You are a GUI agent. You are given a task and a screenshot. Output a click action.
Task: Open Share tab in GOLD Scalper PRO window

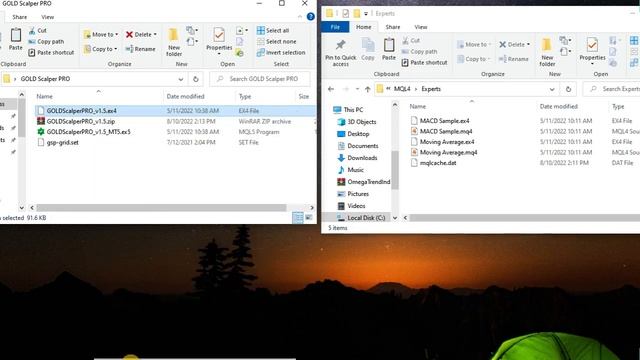(20, 17)
